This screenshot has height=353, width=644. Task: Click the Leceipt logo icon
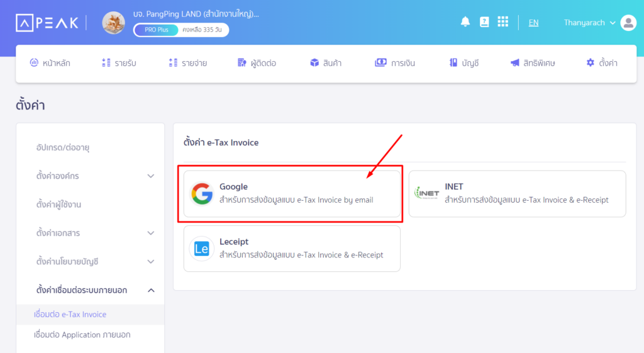point(202,249)
